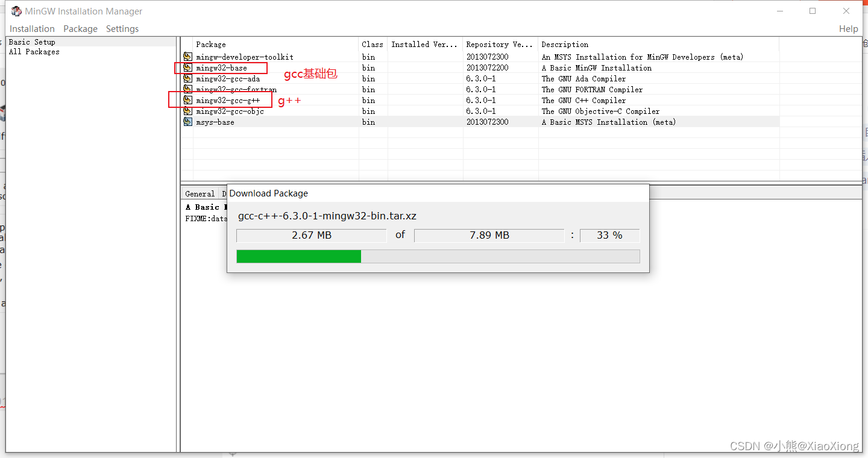Mark the mingw32-base package checkbox icon
This screenshot has width=868, height=458.
[187, 67]
